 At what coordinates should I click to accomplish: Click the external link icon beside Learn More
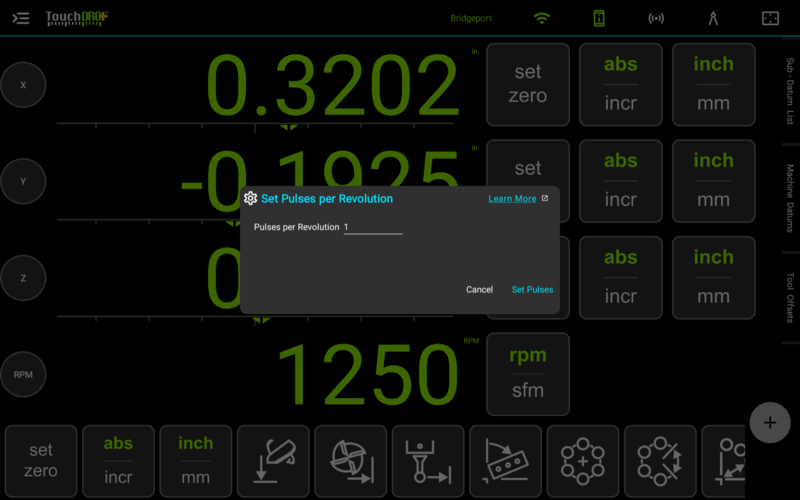click(x=545, y=198)
